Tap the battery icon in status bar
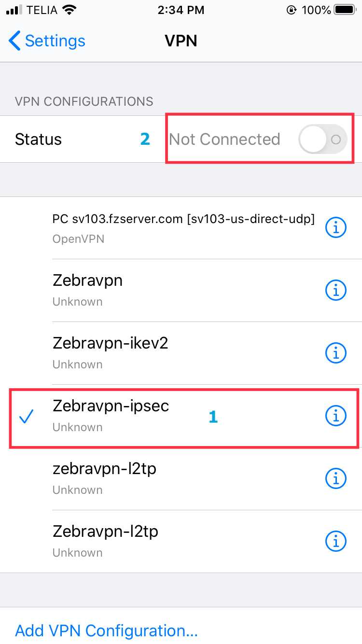Screen dimensions: 362x644 346,10
